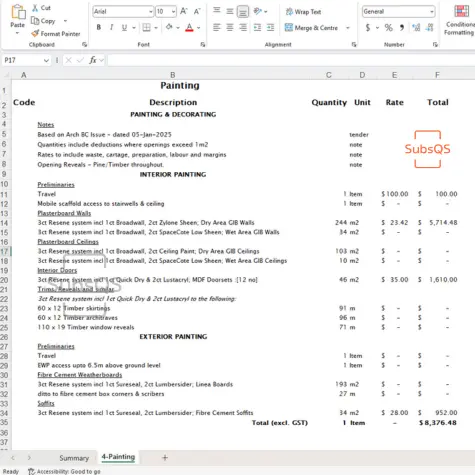475x475 pixels.
Task: Expand the Copy options arrow
Action: coord(65,21)
